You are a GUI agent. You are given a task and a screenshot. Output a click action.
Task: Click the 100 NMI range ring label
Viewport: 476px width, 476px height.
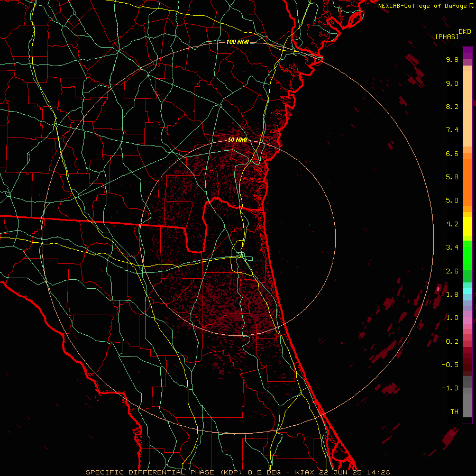pyautogui.click(x=237, y=42)
